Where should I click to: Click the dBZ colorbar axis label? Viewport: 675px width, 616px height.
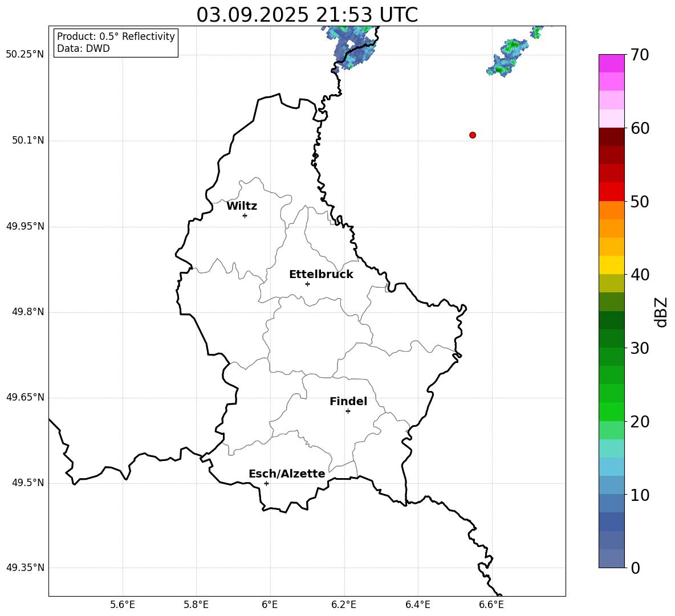coord(661,312)
